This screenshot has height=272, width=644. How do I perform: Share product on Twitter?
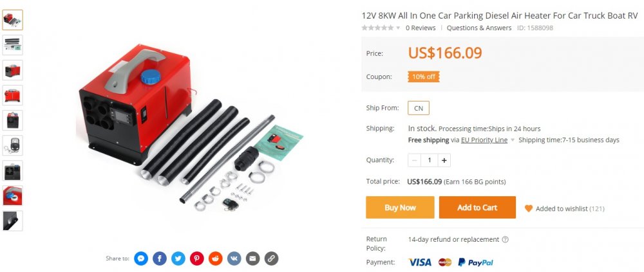click(x=178, y=258)
